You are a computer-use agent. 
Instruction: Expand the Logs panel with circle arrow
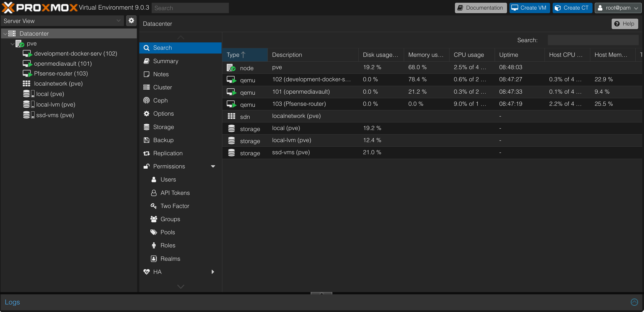tap(634, 302)
